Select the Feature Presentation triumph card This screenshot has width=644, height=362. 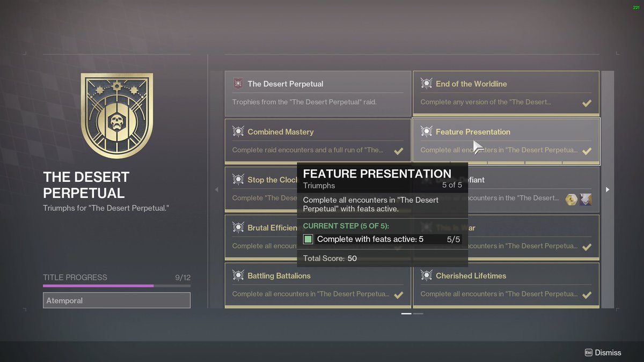click(x=506, y=141)
